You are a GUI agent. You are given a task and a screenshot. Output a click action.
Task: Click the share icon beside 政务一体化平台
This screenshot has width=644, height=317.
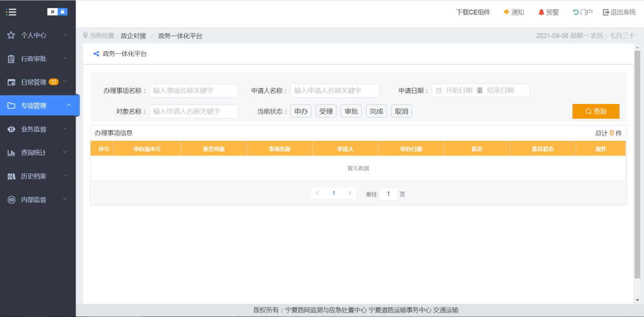coord(96,54)
